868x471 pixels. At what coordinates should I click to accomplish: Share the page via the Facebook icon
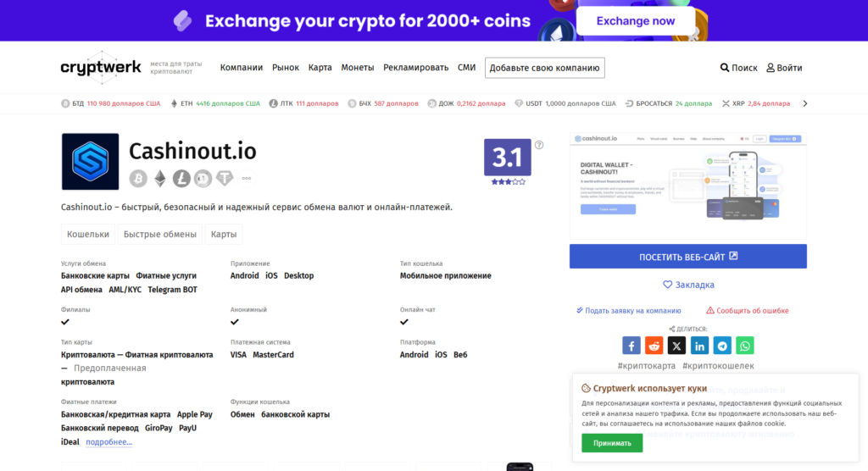pyautogui.click(x=631, y=346)
